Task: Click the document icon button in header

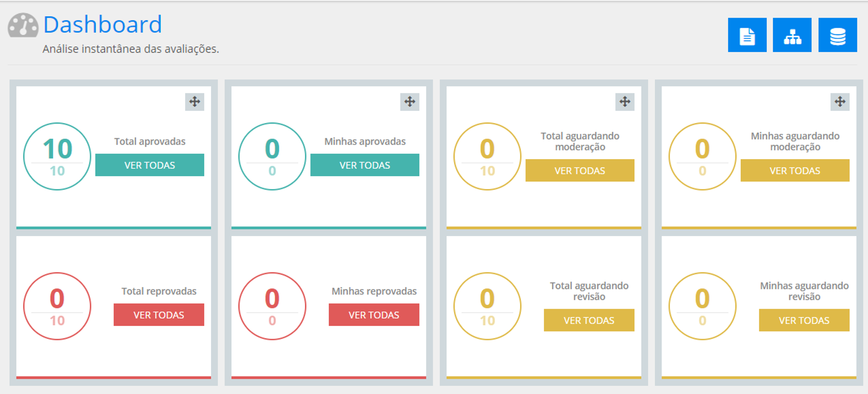Action: [747, 35]
